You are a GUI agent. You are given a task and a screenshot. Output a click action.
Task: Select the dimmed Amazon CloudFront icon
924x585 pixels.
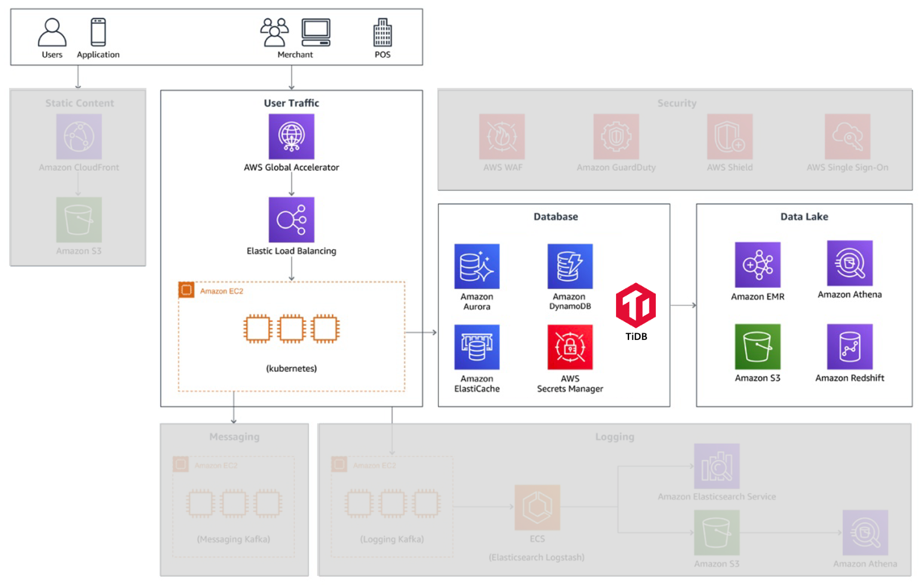79,136
